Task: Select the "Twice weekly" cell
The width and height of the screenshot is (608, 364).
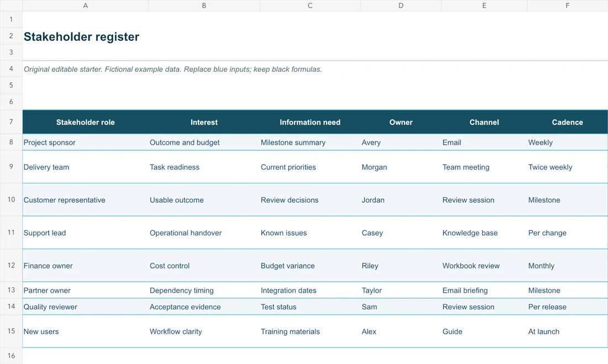Action: [567, 167]
